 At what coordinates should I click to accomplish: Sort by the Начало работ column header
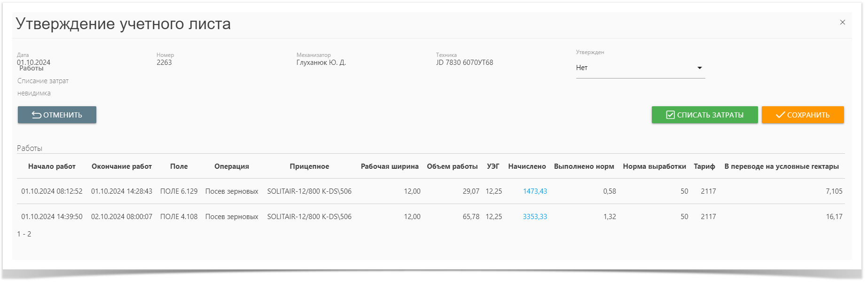click(52, 166)
